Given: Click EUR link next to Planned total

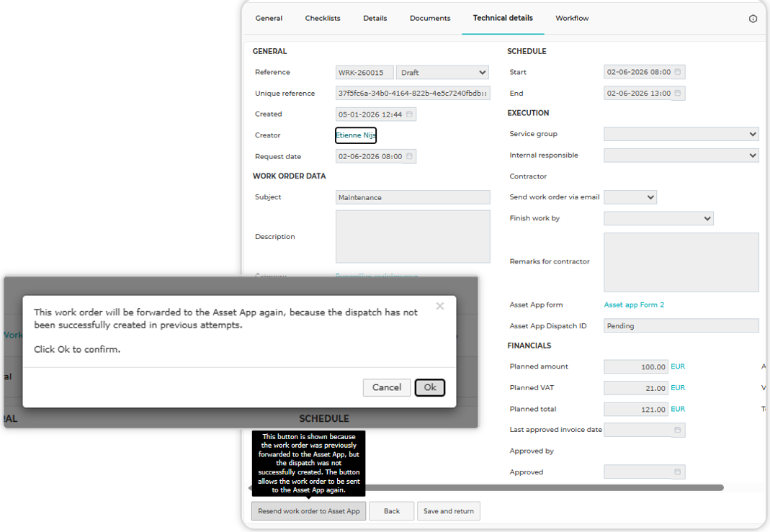Looking at the screenshot, I should pyautogui.click(x=678, y=409).
